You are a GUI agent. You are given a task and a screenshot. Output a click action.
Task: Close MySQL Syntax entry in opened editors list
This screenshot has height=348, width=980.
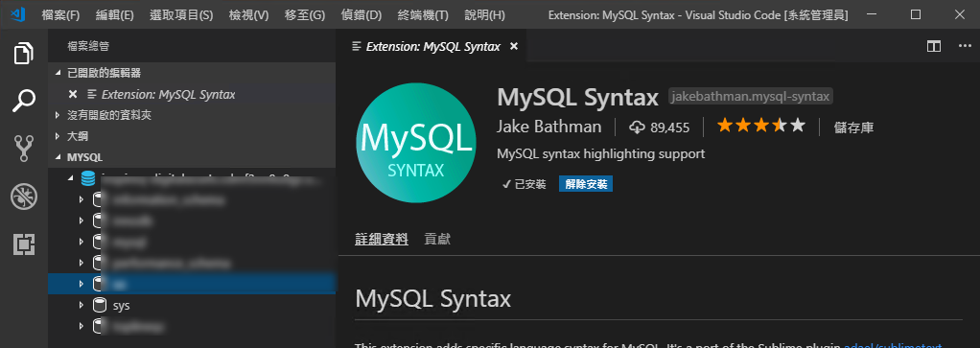73,94
